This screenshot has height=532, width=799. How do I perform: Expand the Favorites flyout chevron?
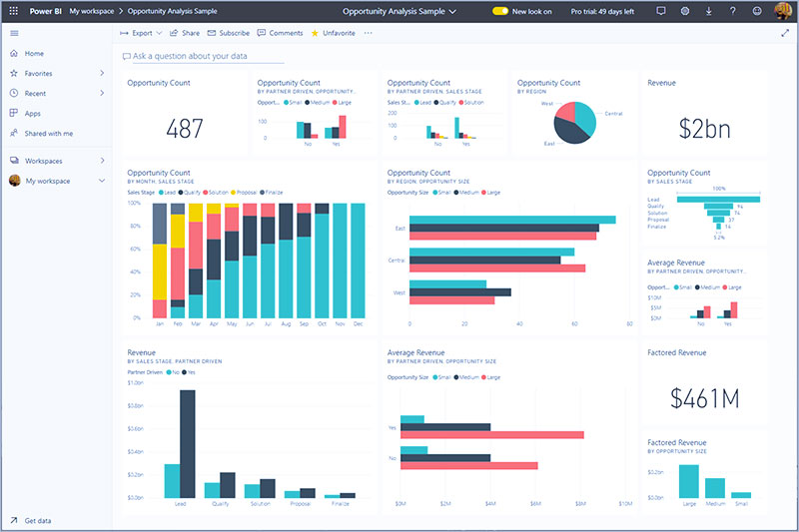pos(102,73)
